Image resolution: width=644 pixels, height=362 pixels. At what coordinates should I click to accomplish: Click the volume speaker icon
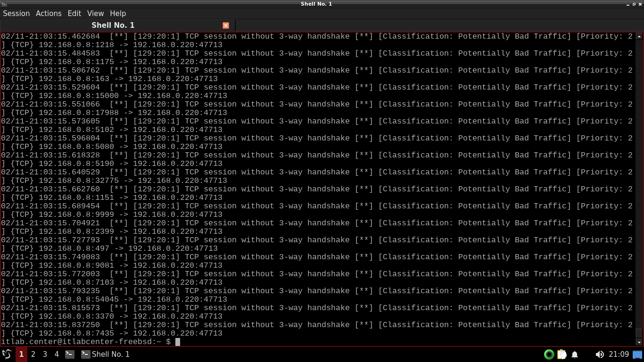599,354
